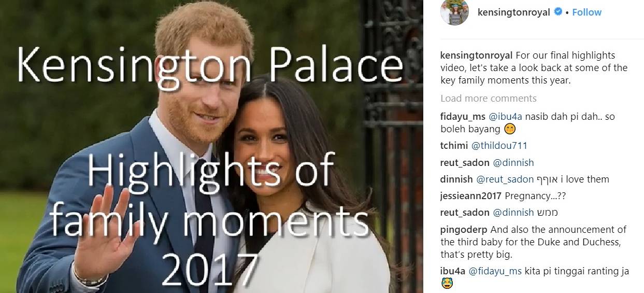Open dinnish commenter profile
This screenshot has width=644, height=293.
point(456,179)
